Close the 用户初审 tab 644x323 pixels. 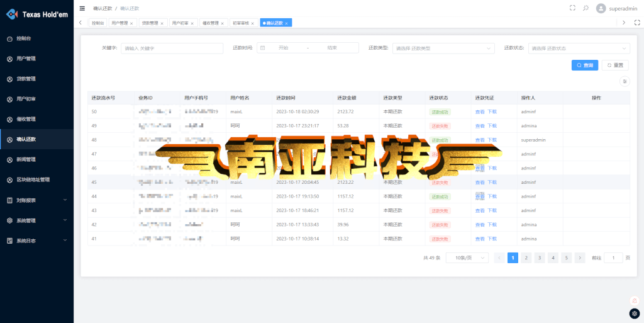pos(192,23)
